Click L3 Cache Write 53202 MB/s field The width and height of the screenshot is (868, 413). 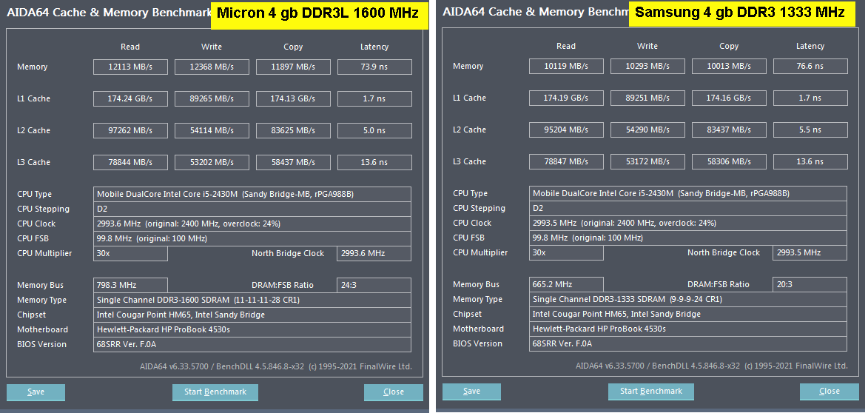212,163
